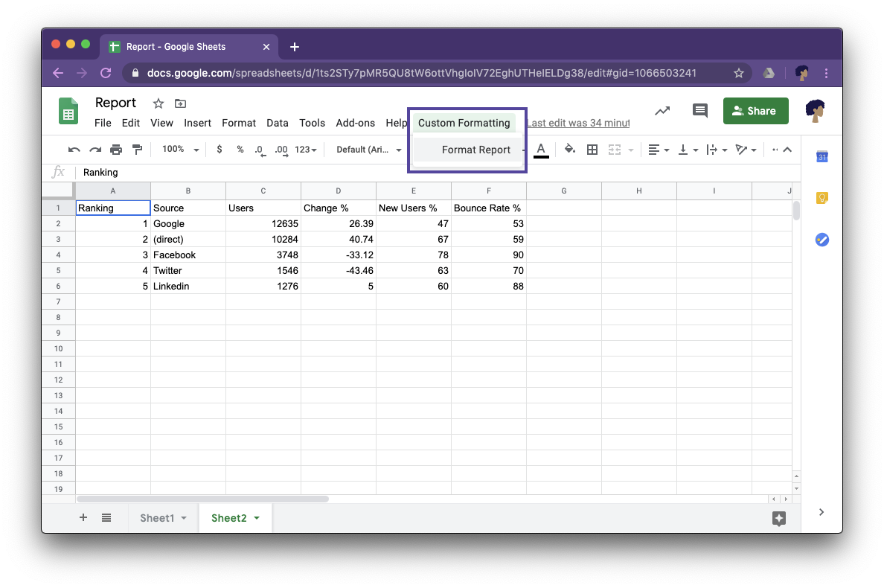Click the Share button

point(755,110)
